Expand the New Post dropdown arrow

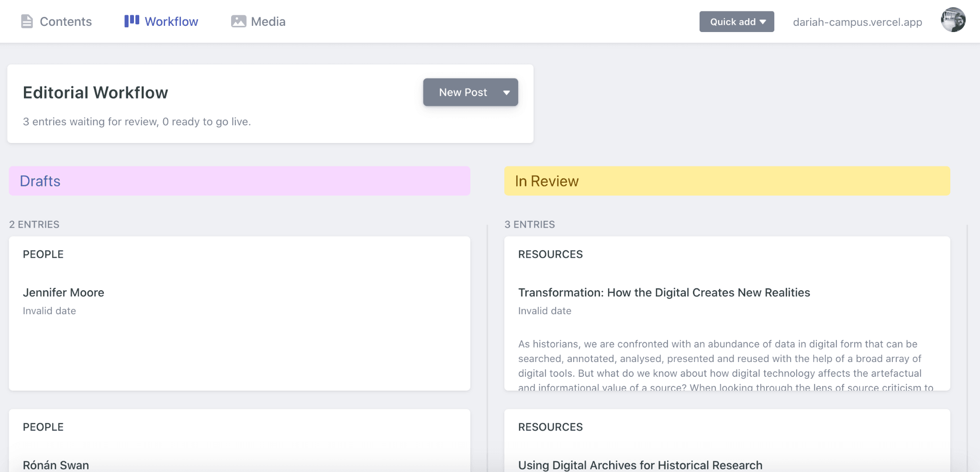click(x=506, y=93)
